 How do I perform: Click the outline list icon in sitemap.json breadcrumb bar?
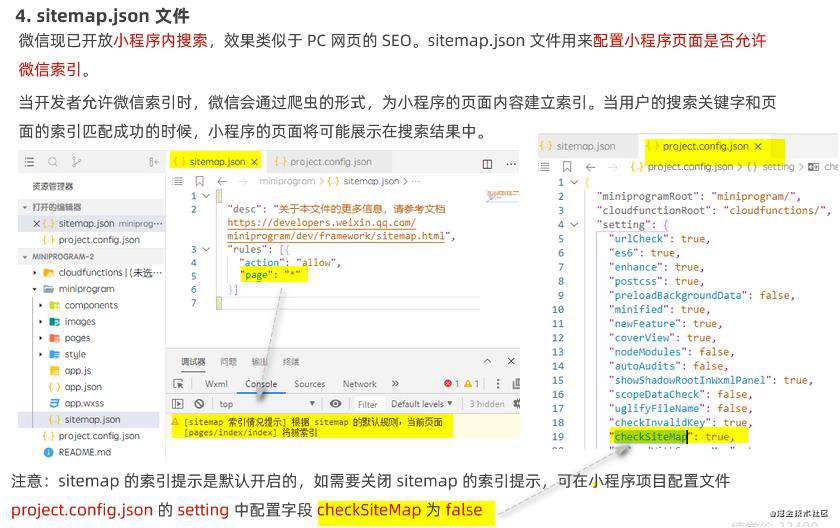178,182
